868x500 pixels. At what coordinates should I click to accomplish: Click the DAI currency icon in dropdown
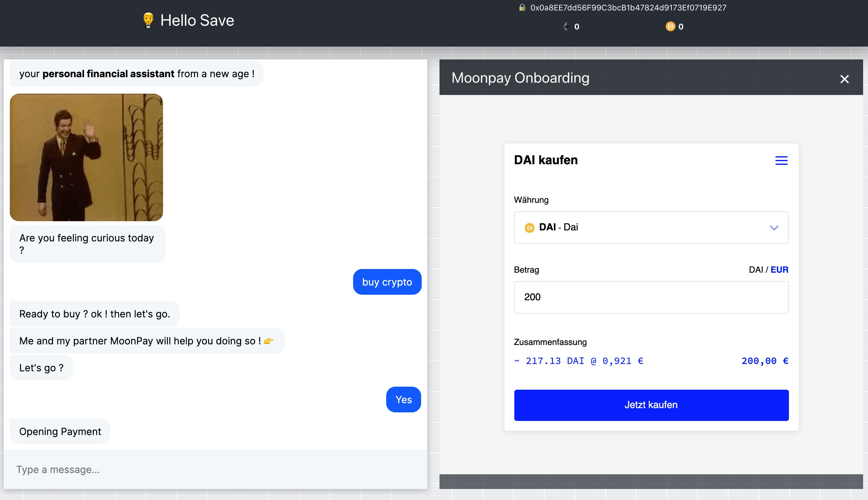click(529, 227)
